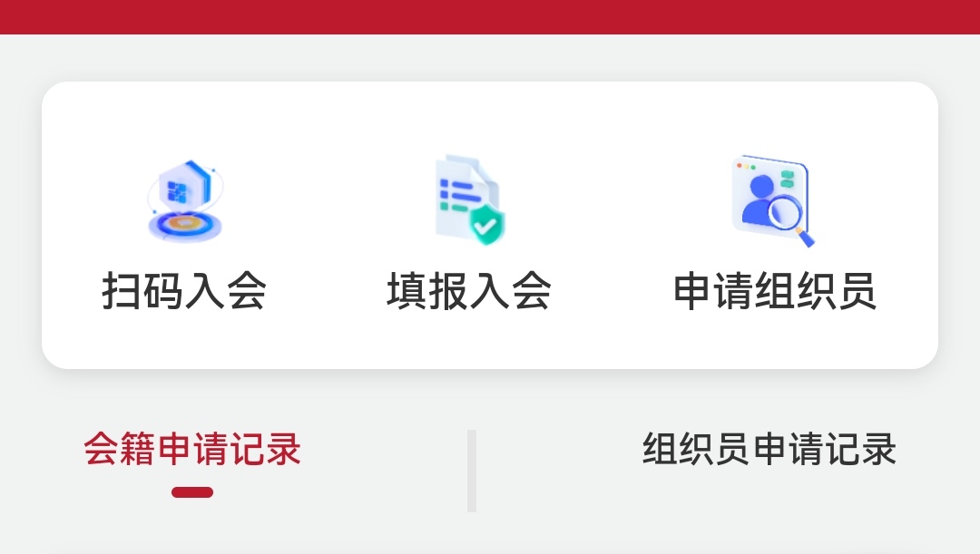Screen dimensions: 980x554
Task: Choose the 填报入会 text label
Action: [x=469, y=291]
